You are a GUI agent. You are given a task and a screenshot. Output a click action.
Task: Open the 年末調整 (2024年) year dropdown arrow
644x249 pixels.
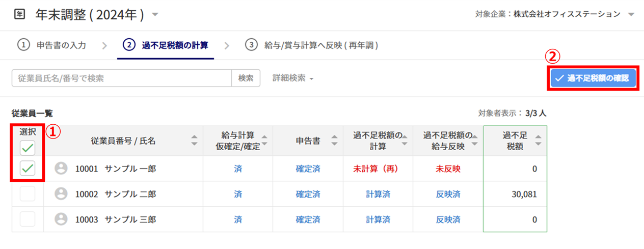pyautogui.click(x=155, y=15)
